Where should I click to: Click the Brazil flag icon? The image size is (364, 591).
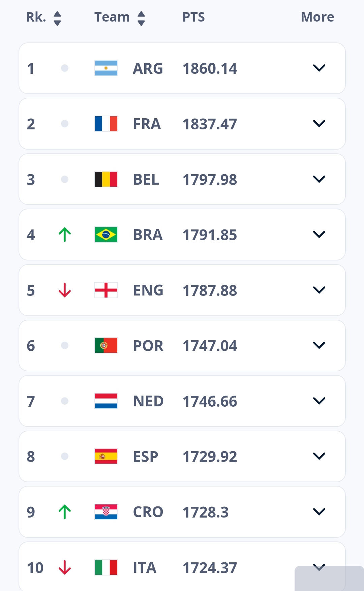[106, 235]
